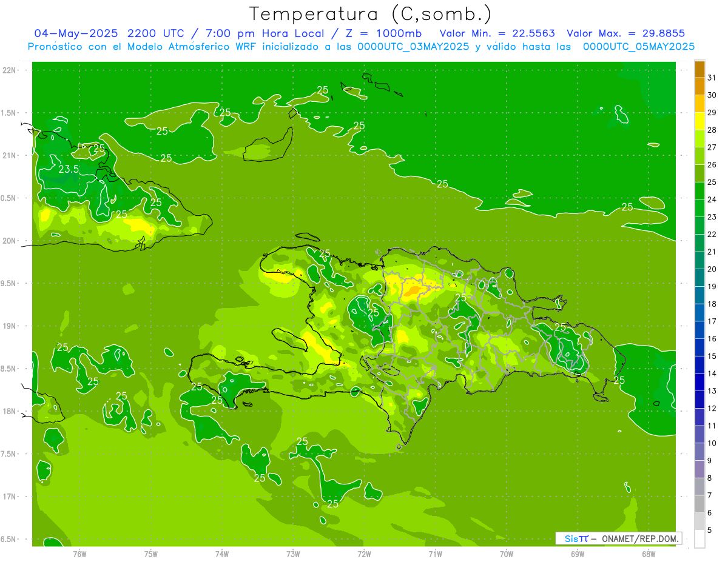Click the '19N' latitude axis label
Image resolution: width=728 pixels, height=562 pixels.
tap(9, 326)
